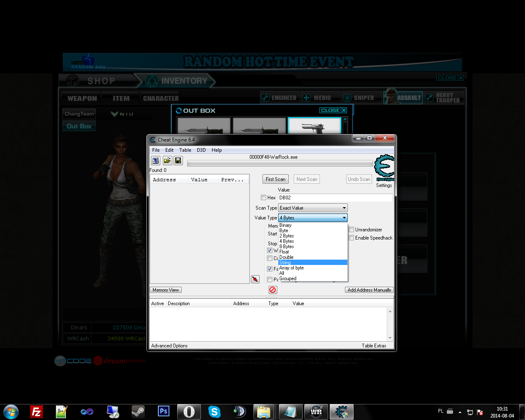Screen dimensions: 525x420
Task: Click the scan progress bar
Action: [x=280, y=164]
